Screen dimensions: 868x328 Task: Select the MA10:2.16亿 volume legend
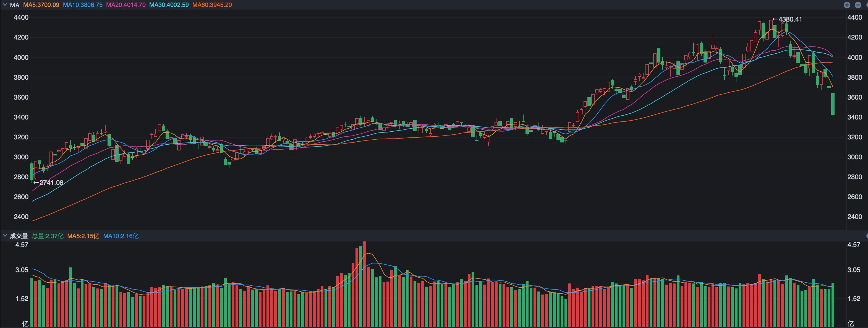121,236
